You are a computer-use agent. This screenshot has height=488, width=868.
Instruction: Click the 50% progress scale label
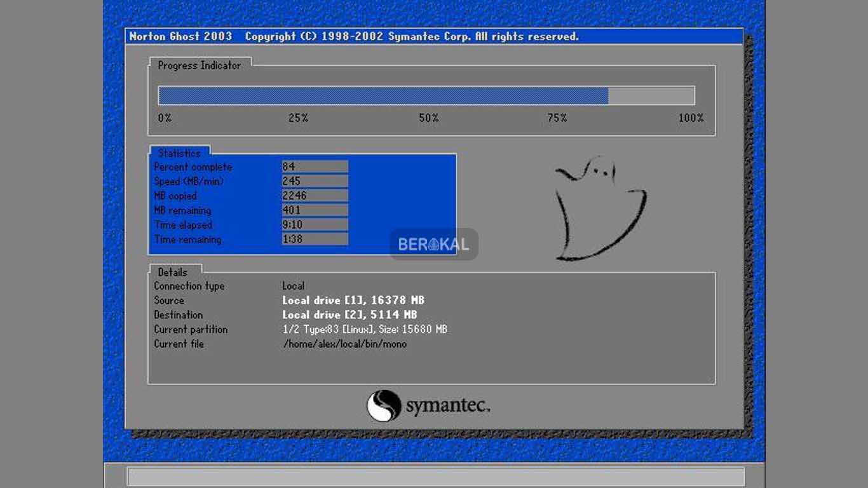tap(429, 118)
